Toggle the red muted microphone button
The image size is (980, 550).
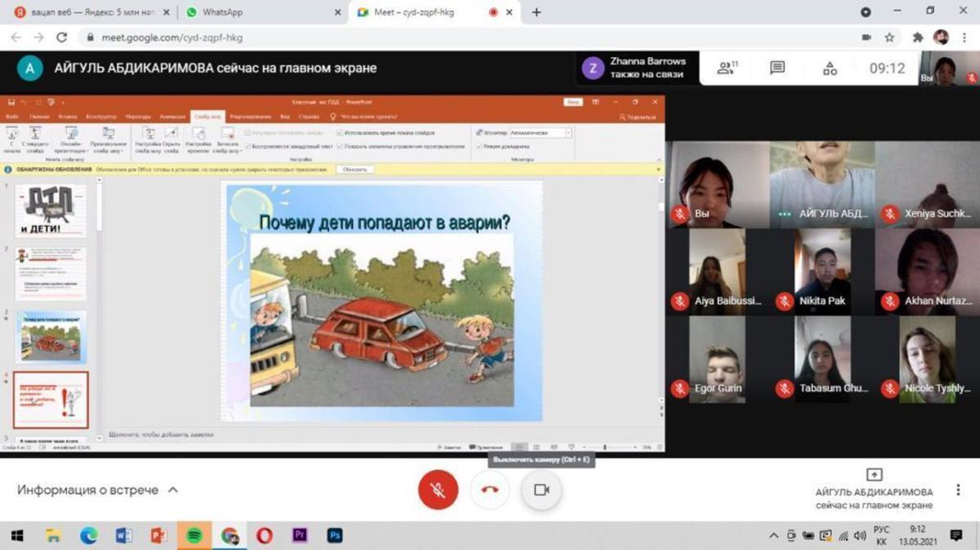438,490
